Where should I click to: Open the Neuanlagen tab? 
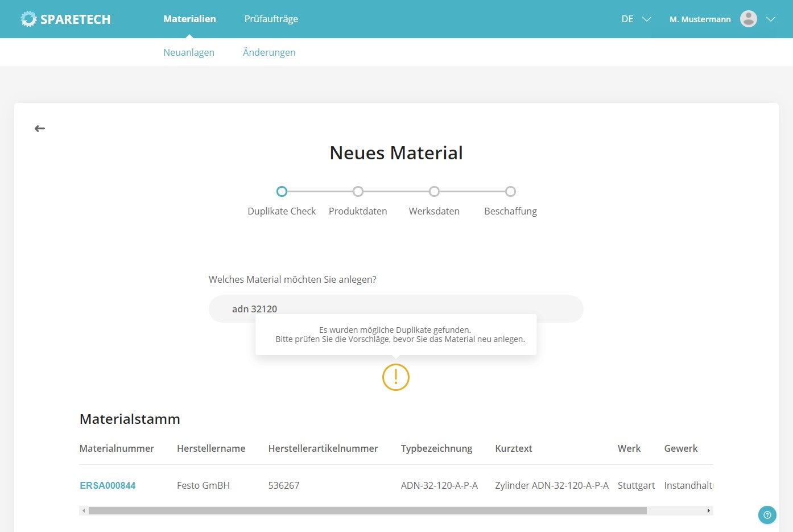[189, 52]
